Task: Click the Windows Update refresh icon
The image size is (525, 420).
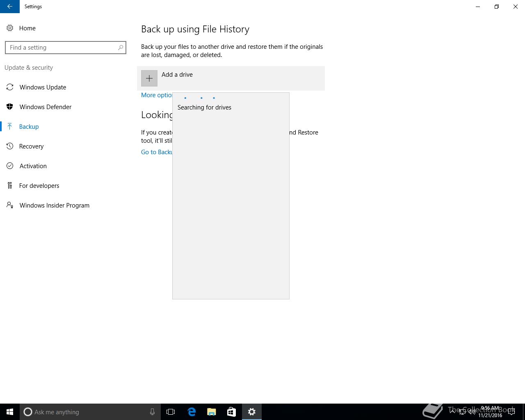Action: click(x=10, y=87)
